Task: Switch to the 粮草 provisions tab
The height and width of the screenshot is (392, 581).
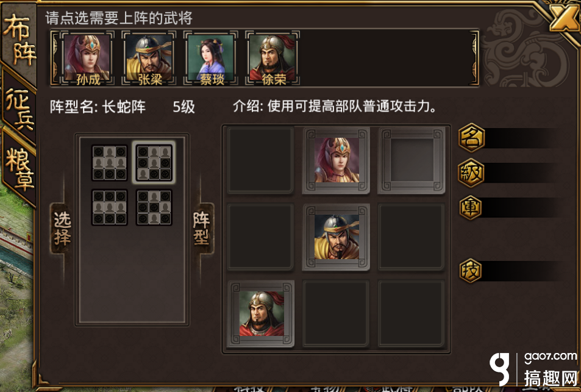Action: click(20, 168)
